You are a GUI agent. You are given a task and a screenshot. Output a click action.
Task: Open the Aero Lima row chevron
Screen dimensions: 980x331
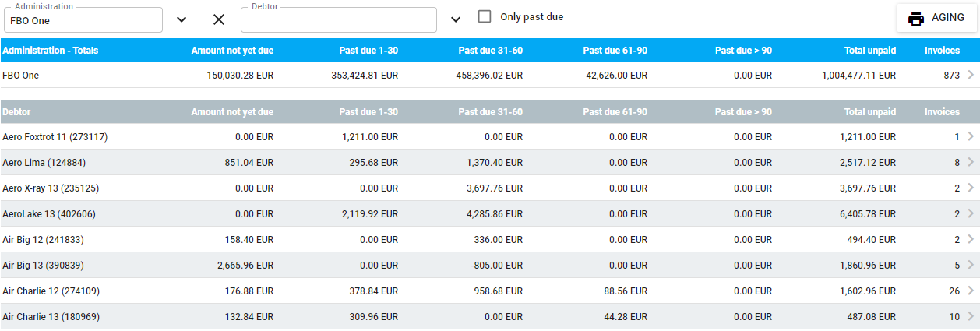(970, 162)
